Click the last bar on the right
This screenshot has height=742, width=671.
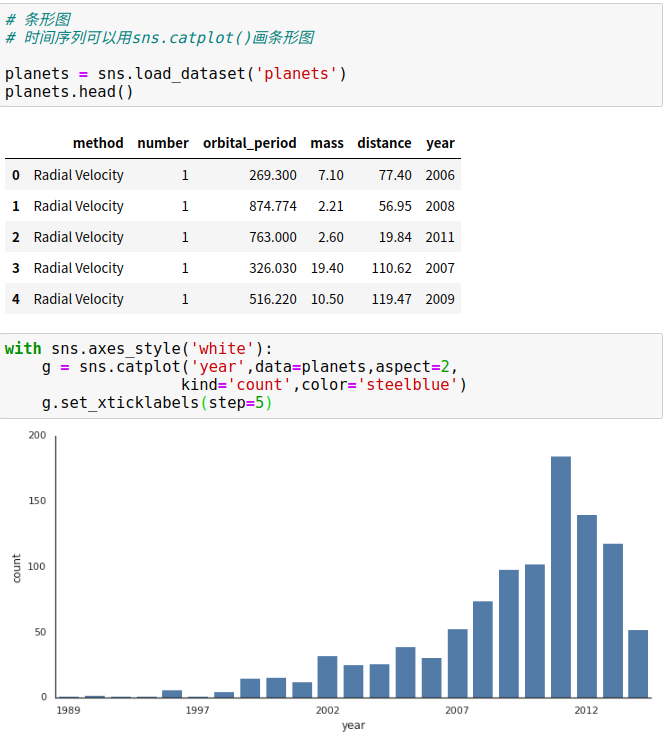638,663
